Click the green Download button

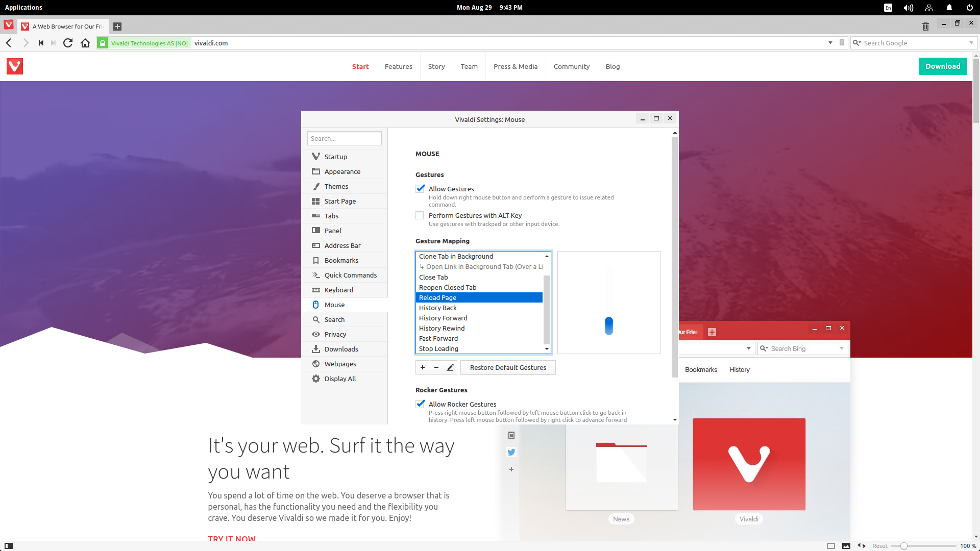[x=943, y=66]
